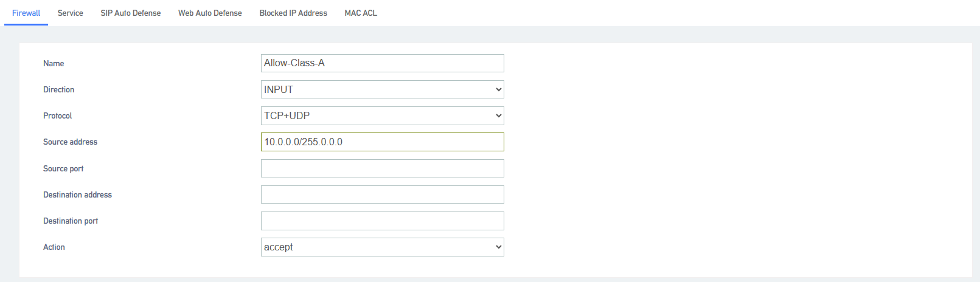The image size is (980, 282).
Task: Click the Protocol dropdown chevron arrow
Action: click(x=499, y=115)
